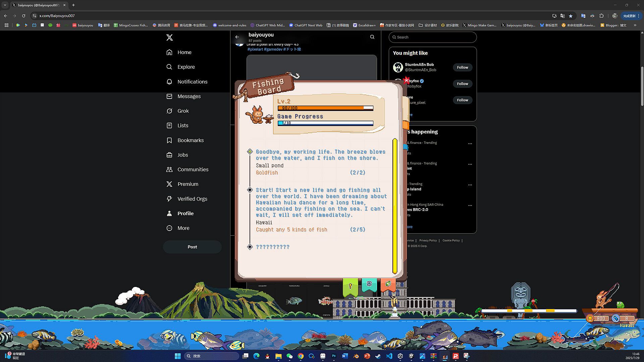
Task: Click the search magnifier beside baiyouyou header
Action: 372,37
